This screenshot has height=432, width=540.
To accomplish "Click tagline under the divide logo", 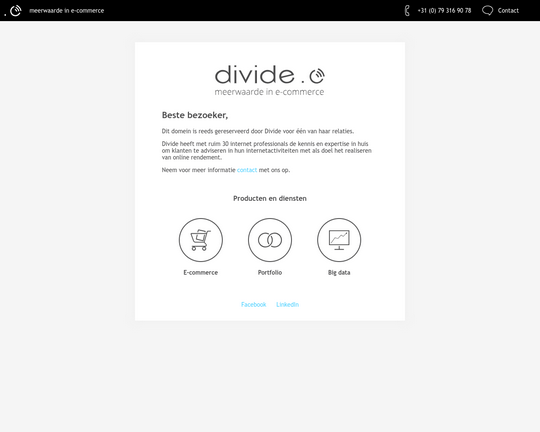I will coord(269,92).
